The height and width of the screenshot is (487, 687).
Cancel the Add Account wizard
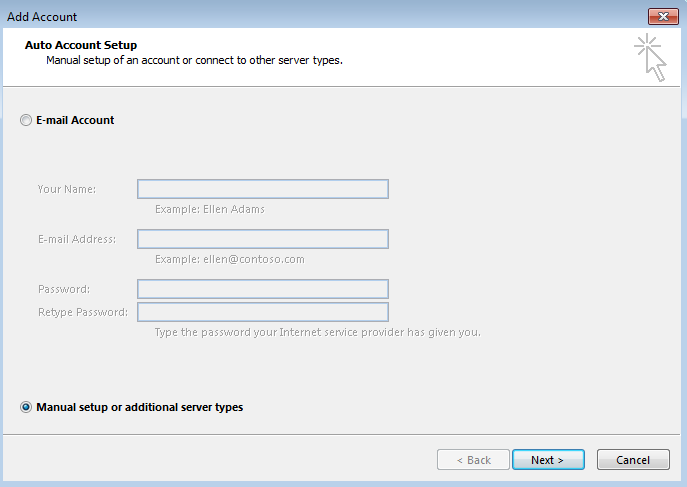pos(632,460)
